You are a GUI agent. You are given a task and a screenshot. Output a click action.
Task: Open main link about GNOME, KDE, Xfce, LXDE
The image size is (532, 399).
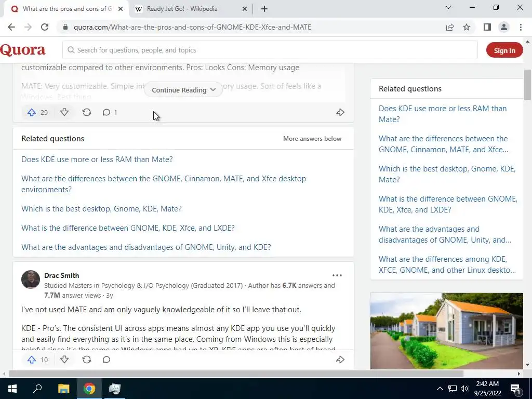128,228
